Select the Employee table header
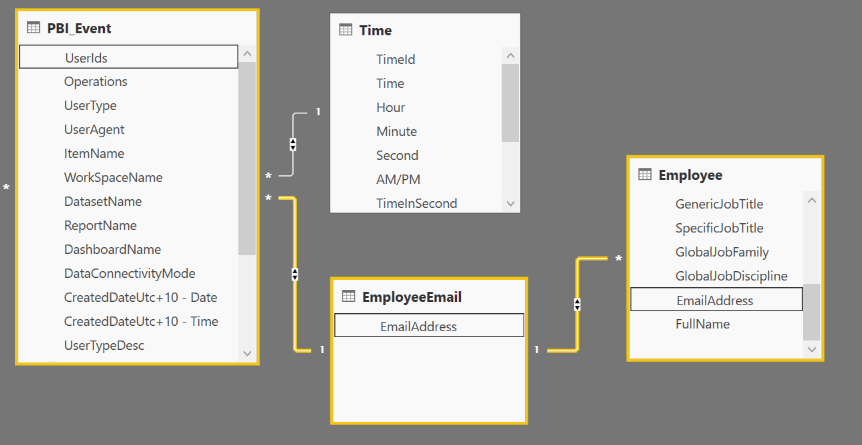 pos(725,175)
